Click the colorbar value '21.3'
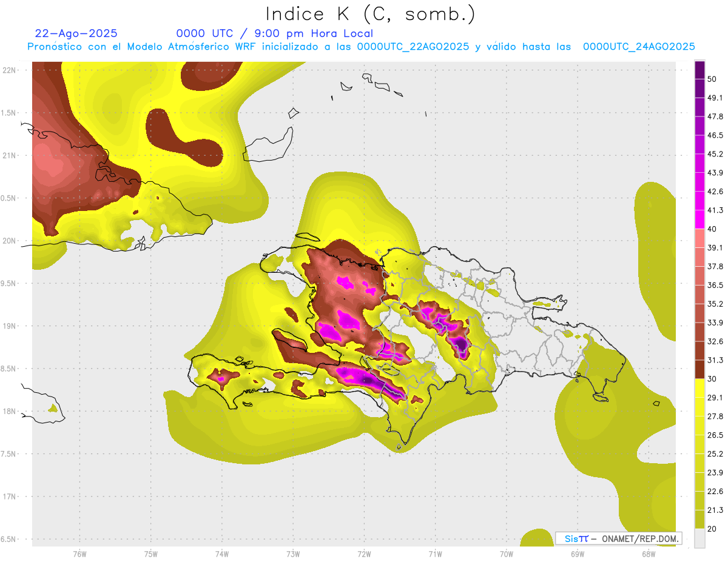Screen dimensions: 728x562 [x=715, y=510]
